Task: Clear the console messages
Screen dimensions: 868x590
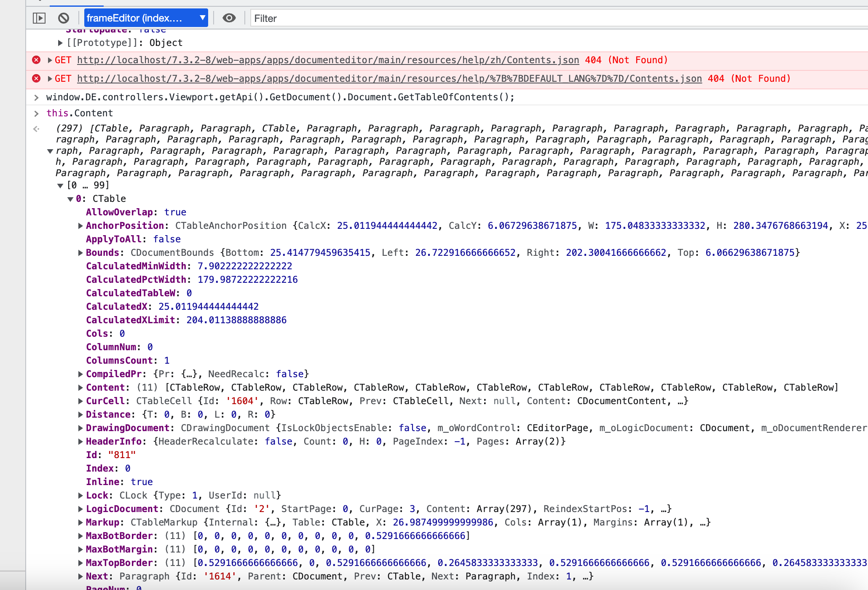Action: (x=63, y=18)
